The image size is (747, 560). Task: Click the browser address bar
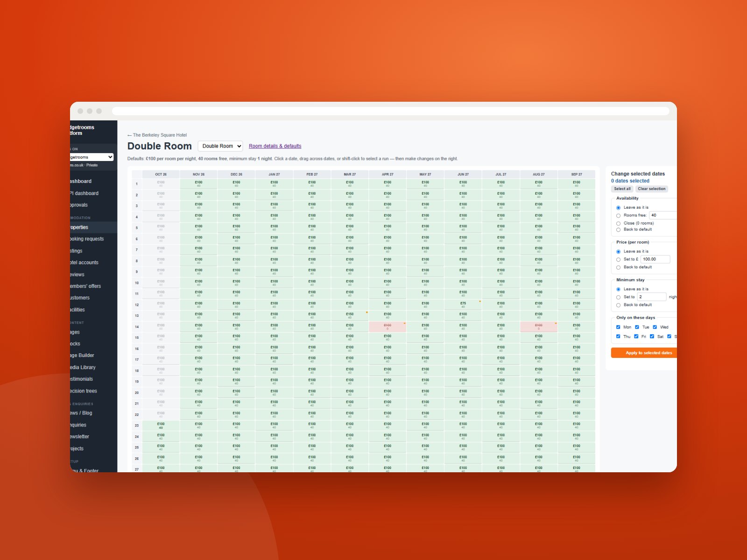[x=391, y=111]
